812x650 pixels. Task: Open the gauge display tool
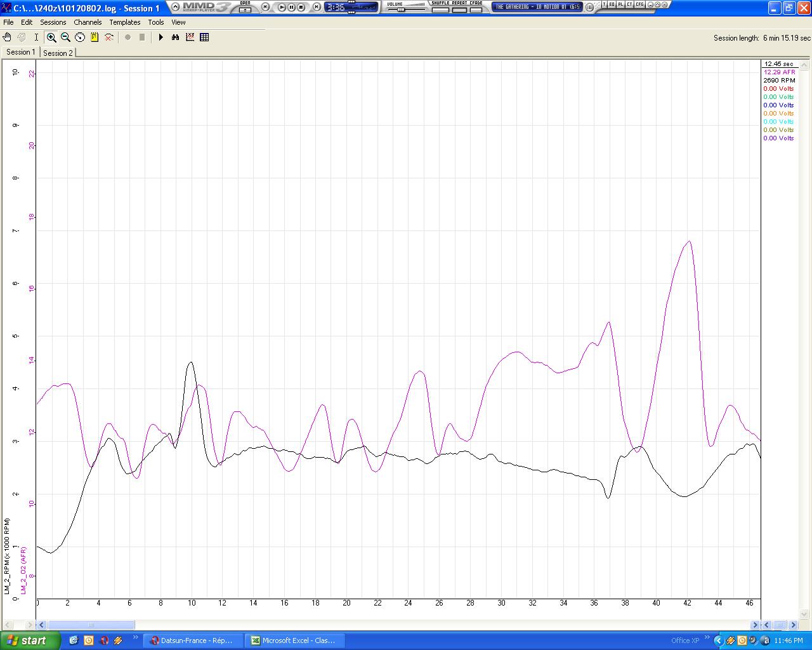[x=80, y=37]
